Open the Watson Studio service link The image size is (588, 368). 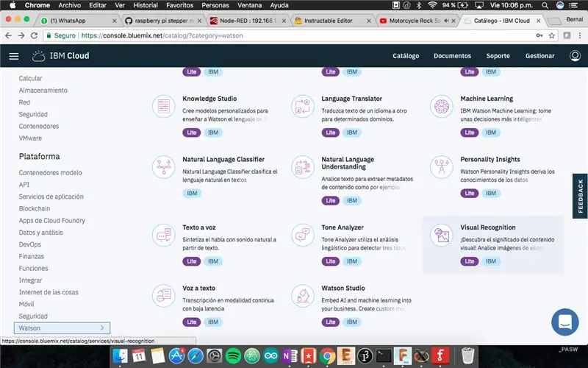pyautogui.click(x=343, y=288)
